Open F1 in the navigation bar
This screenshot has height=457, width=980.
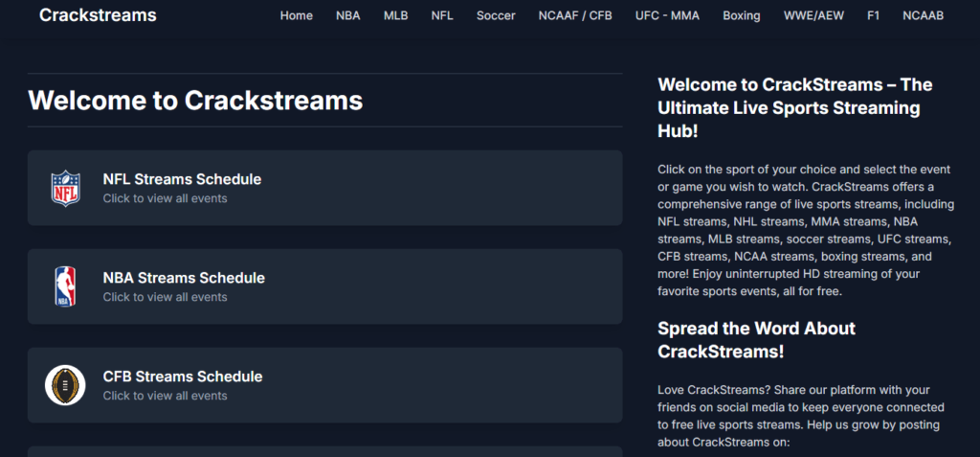pyautogui.click(x=873, y=15)
